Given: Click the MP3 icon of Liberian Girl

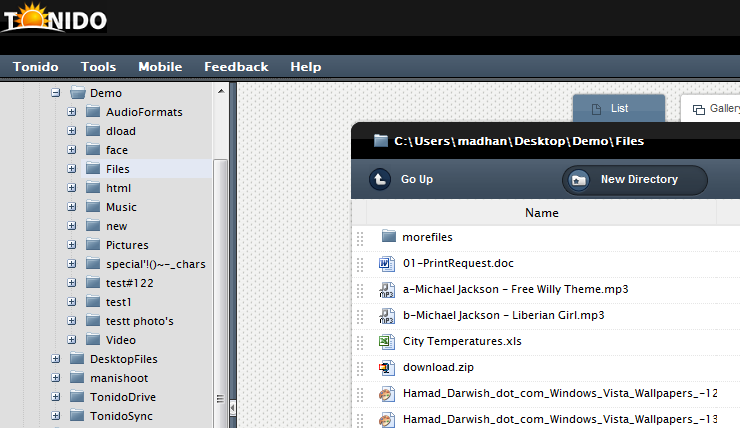Looking at the screenshot, I should (x=387, y=316).
